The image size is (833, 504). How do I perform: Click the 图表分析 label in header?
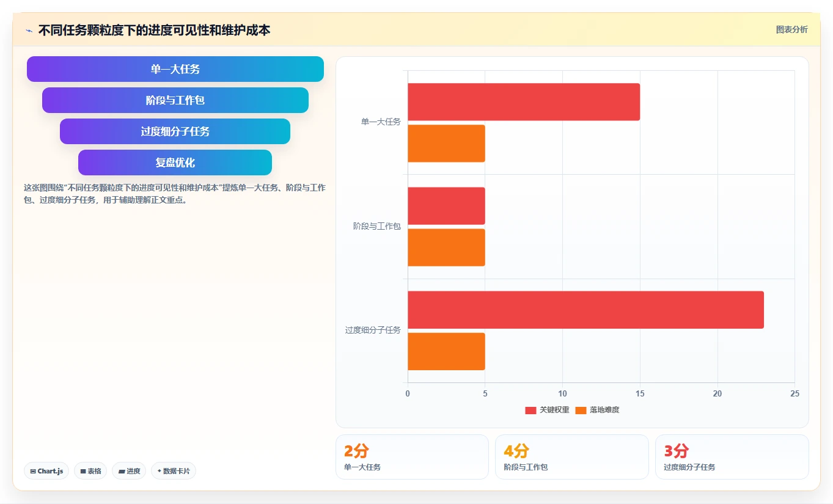(791, 29)
